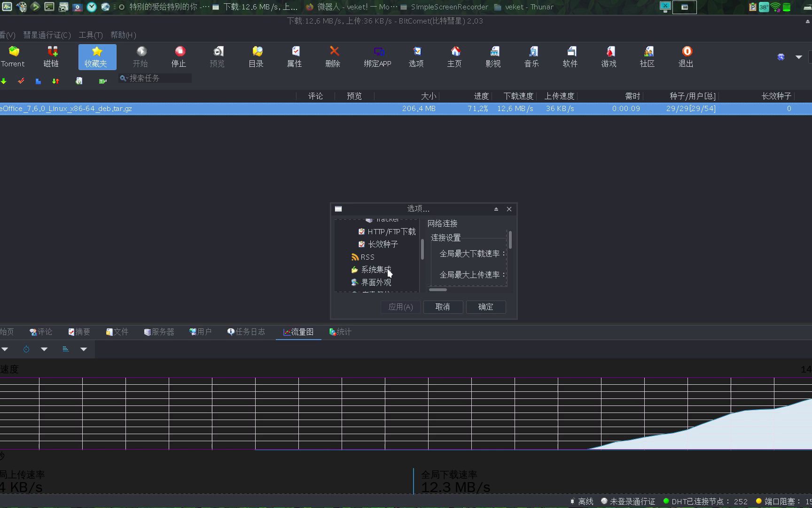
Task: Select the 流量图 traffic chart tab
Action: point(298,332)
